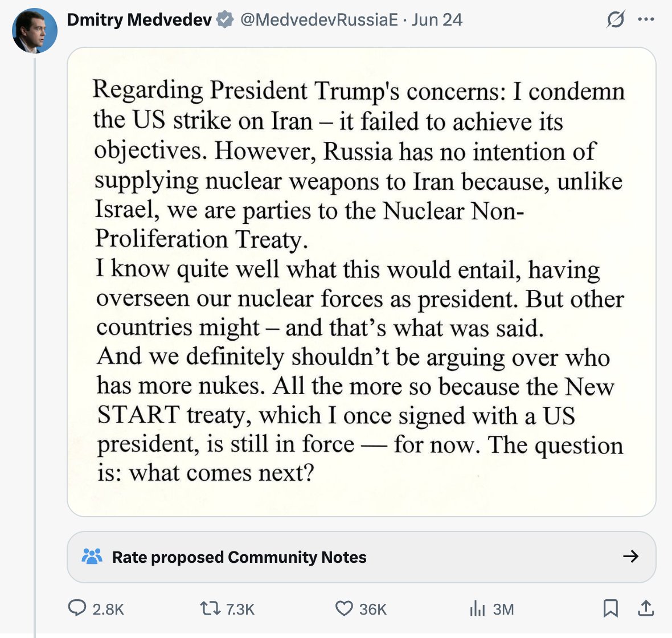Open Rate proposed Community Notes
The height and width of the screenshot is (638, 672).
coord(361,557)
